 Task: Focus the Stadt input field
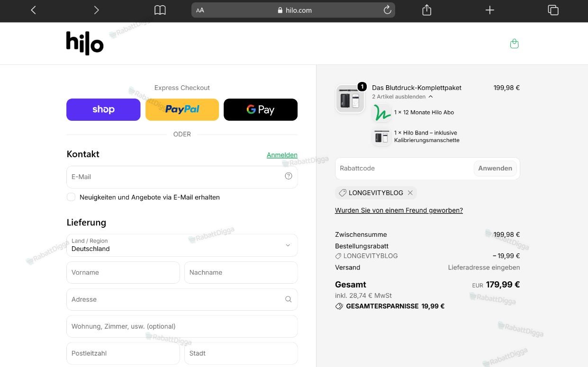click(241, 353)
